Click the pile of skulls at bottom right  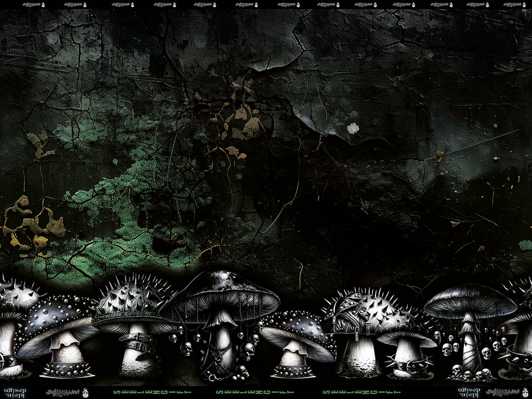tap(468, 373)
